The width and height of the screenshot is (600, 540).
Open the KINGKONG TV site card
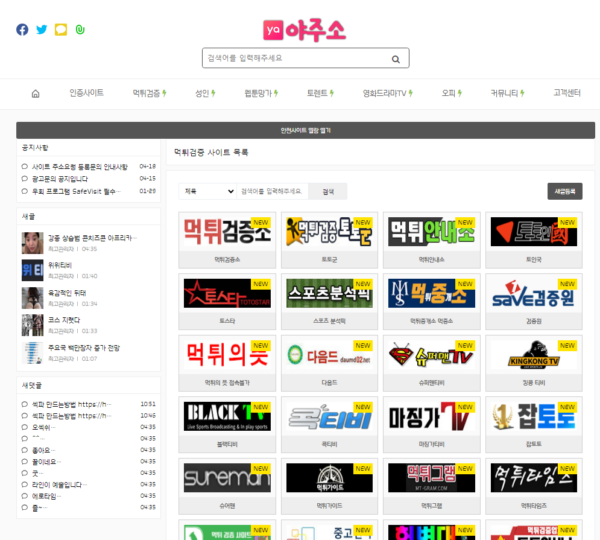(534, 363)
